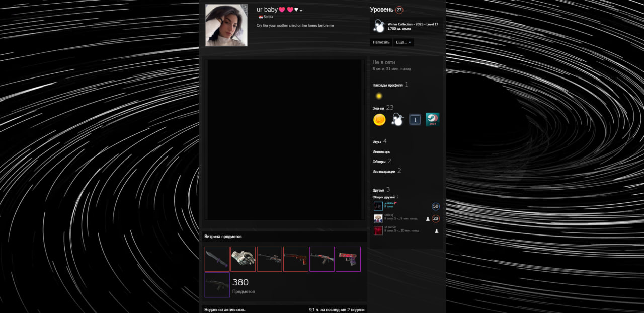
Task: Open the knife item in showcase
Action: (x=217, y=259)
